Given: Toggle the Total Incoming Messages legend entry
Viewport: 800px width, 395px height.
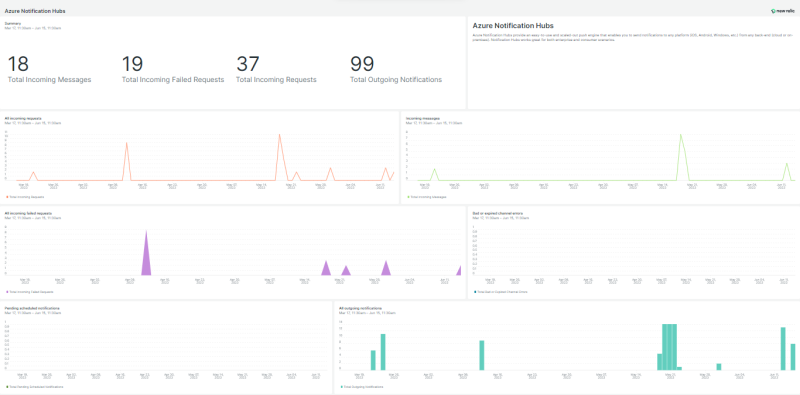Looking at the screenshot, I should [427, 196].
